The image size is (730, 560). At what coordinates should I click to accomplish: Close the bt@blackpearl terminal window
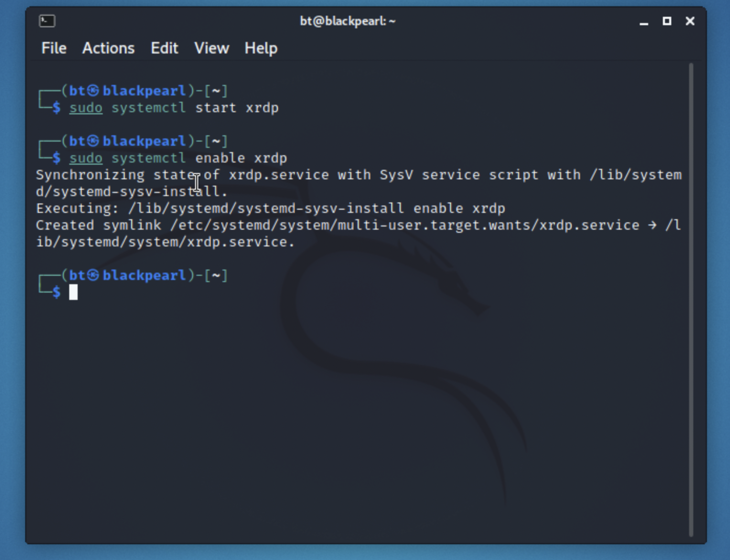point(690,21)
